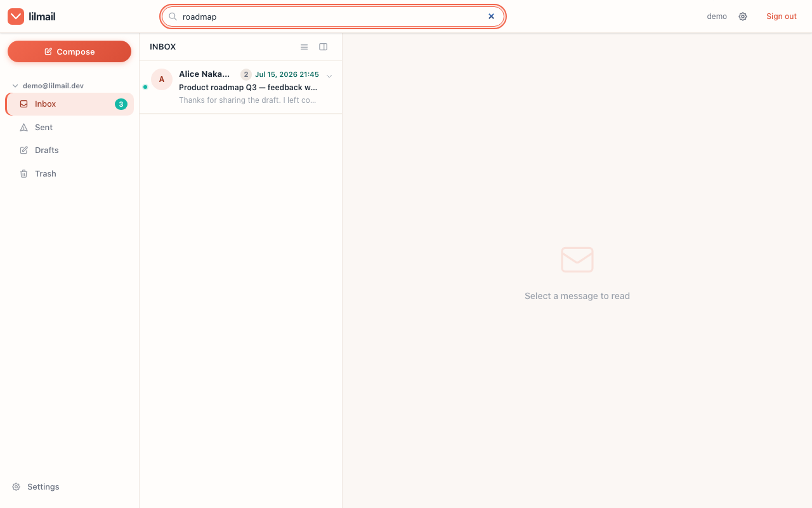Click the Jul 15, 2026 21:45 timestamp
The image size is (812, 508).
click(x=287, y=74)
